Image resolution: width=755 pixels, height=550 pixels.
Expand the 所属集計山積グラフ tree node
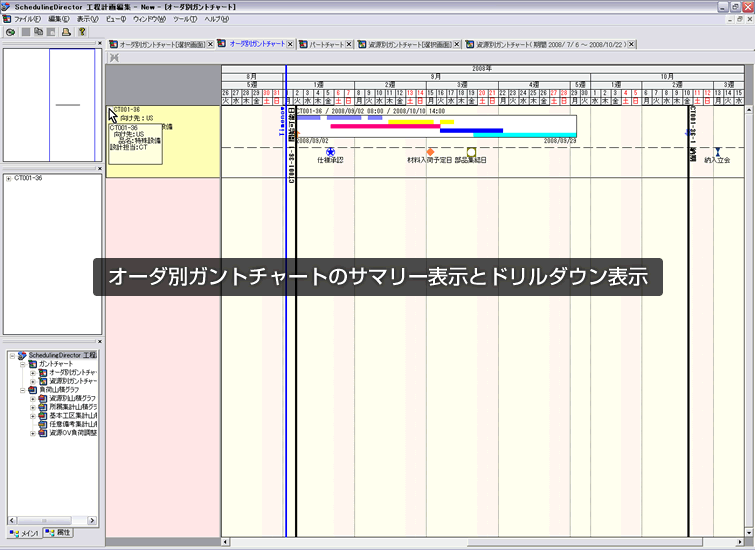tap(33, 408)
